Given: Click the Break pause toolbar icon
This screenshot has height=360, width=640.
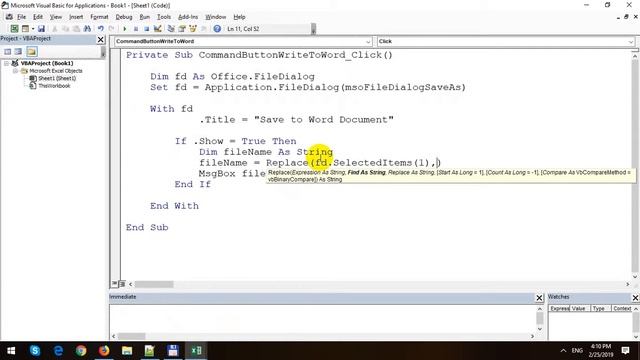Looking at the screenshot, I should pyautogui.click(x=136, y=29).
